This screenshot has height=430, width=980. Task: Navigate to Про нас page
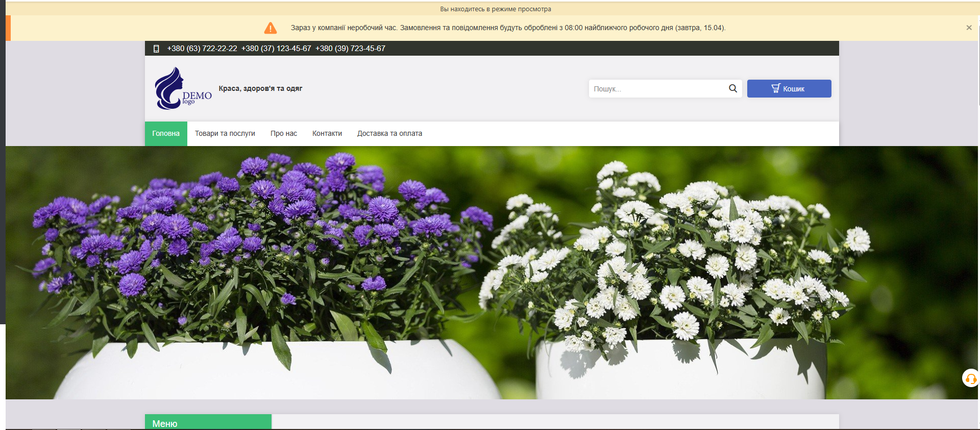pos(284,133)
